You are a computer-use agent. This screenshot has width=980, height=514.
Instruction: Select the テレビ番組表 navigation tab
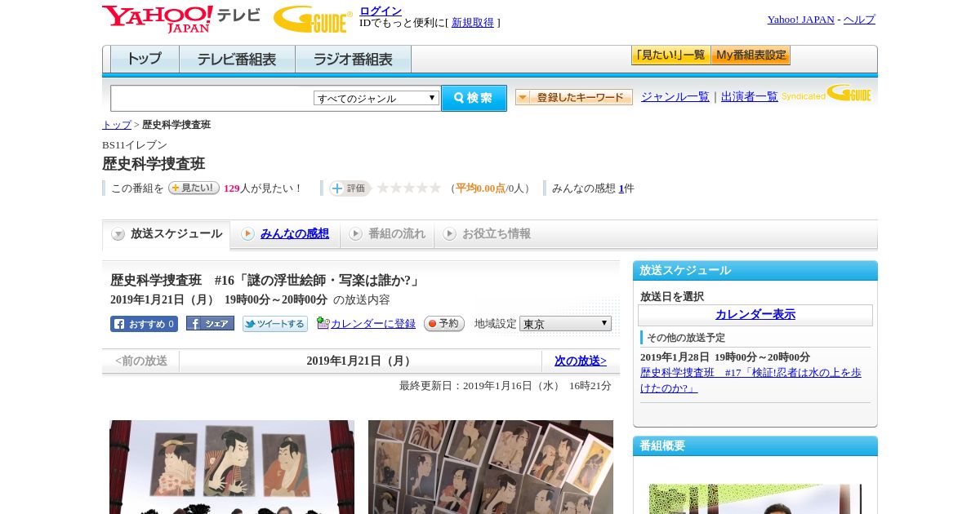237,60
